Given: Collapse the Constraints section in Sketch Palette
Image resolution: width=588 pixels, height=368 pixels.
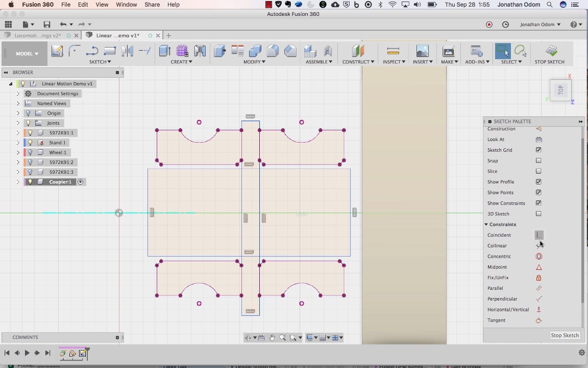Looking at the screenshot, I should [x=486, y=224].
